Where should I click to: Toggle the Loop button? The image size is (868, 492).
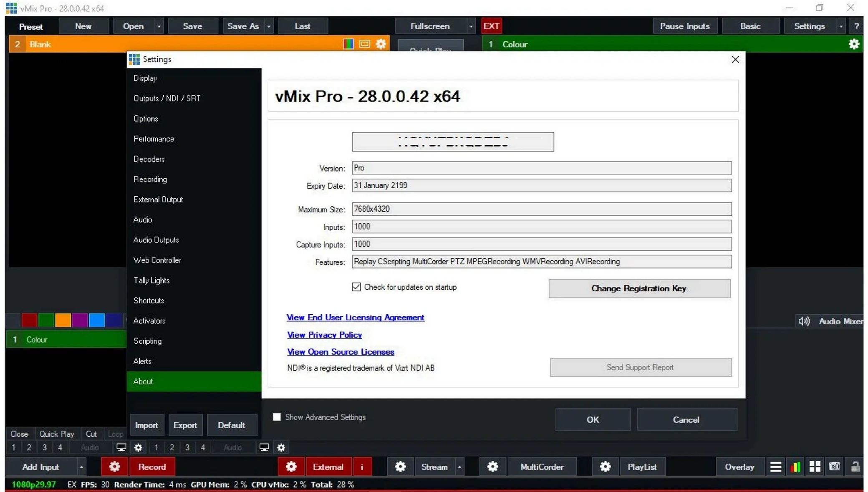click(x=116, y=434)
